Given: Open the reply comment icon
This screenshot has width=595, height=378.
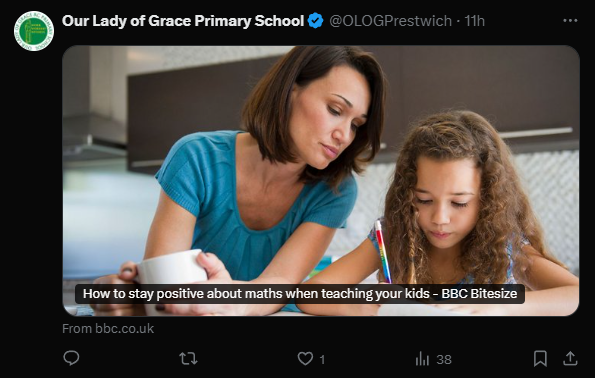Looking at the screenshot, I should tap(71, 358).
